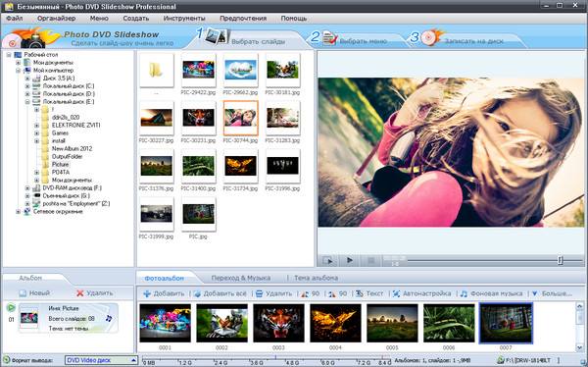Click Удалить in the photo album toolbar
The height and width of the screenshot is (367, 588).
273,293
